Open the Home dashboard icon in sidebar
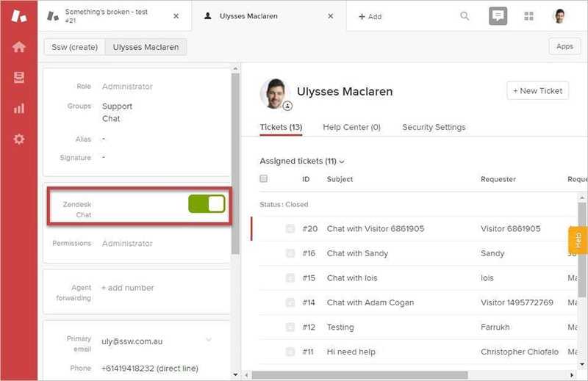588x381 pixels. [x=19, y=47]
